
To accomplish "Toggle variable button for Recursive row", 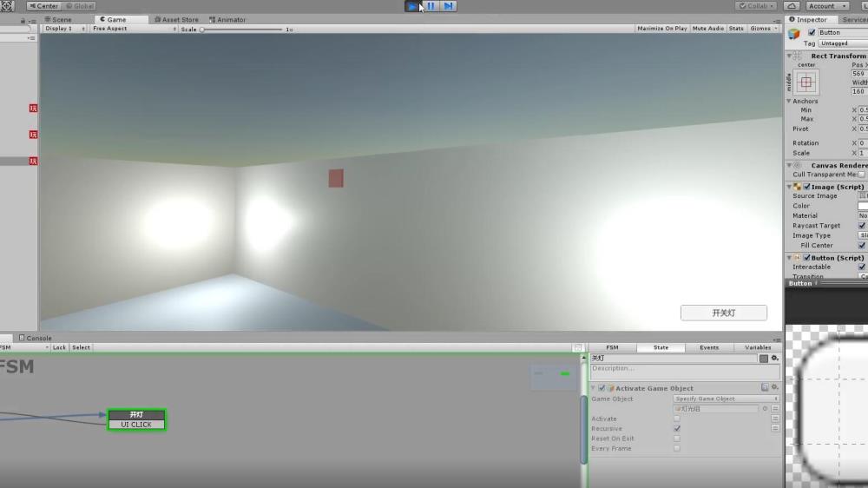I will pos(775,429).
